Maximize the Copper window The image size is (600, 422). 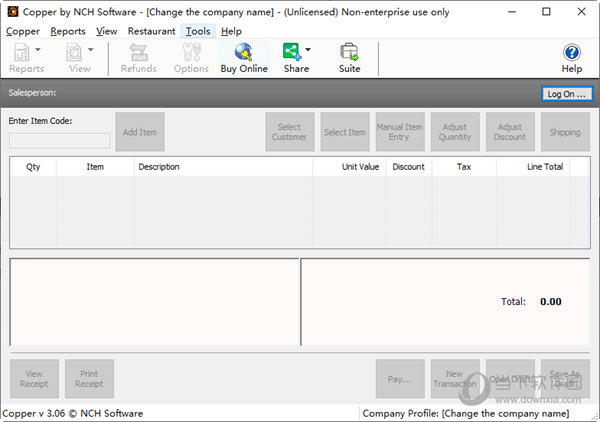(x=546, y=12)
